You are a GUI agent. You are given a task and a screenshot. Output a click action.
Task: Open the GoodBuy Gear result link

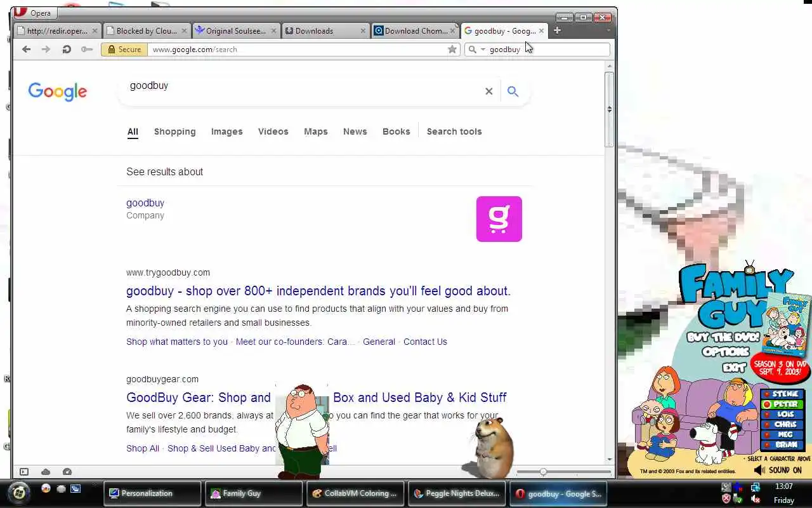pyautogui.click(x=316, y=398)
